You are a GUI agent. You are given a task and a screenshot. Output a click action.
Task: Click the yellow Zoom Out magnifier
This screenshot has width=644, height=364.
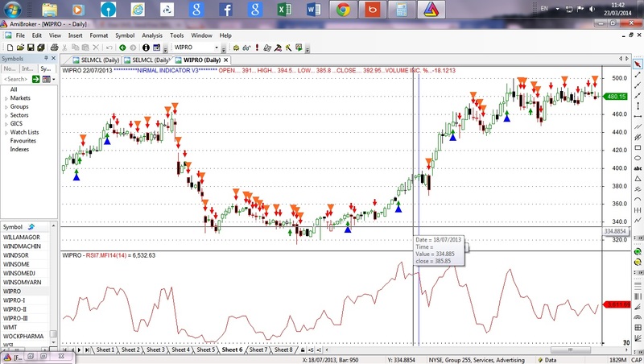coord(638,262)
